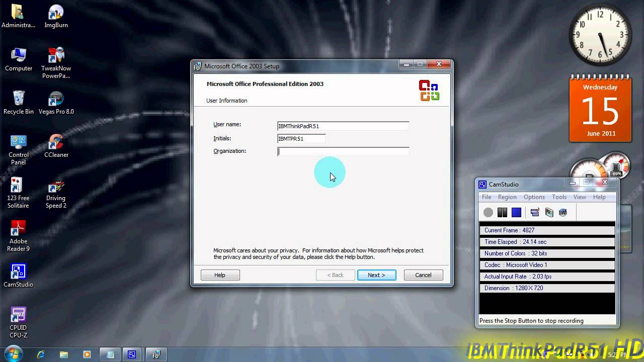The height and width of the screenshot is (362, 644).
Task: Launch CCleaner from the desktop
Action: 56,146
